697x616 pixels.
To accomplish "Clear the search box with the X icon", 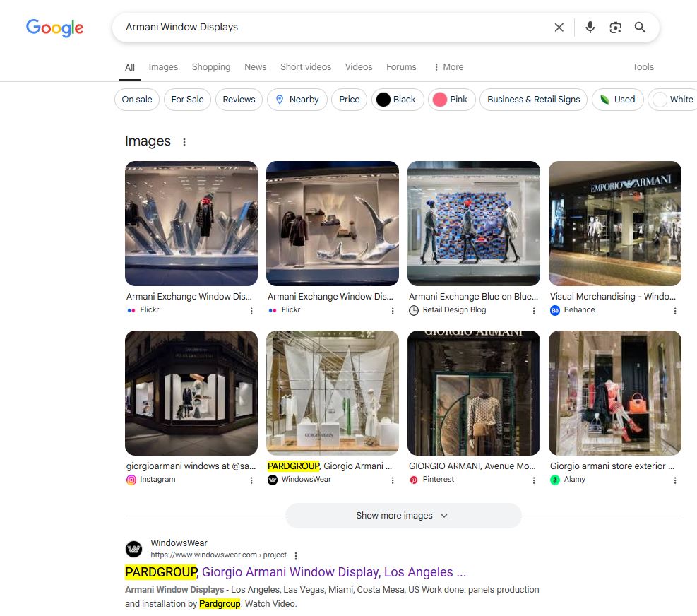I will pyautogui.click(x=559, y=28).
